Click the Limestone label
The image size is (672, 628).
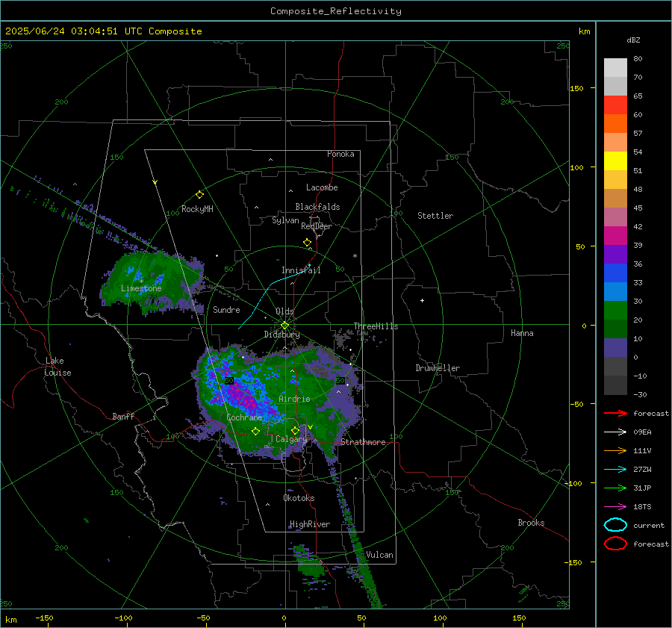tap(141, 288)
